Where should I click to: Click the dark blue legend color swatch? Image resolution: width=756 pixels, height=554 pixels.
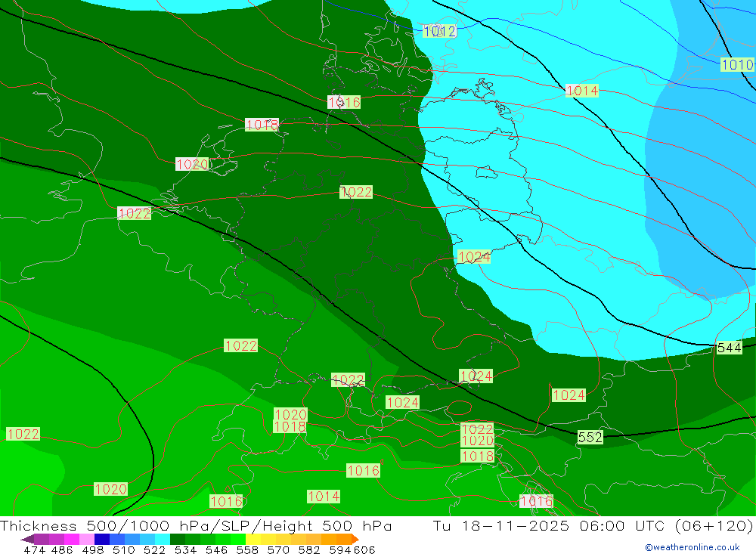click(102, 539)
